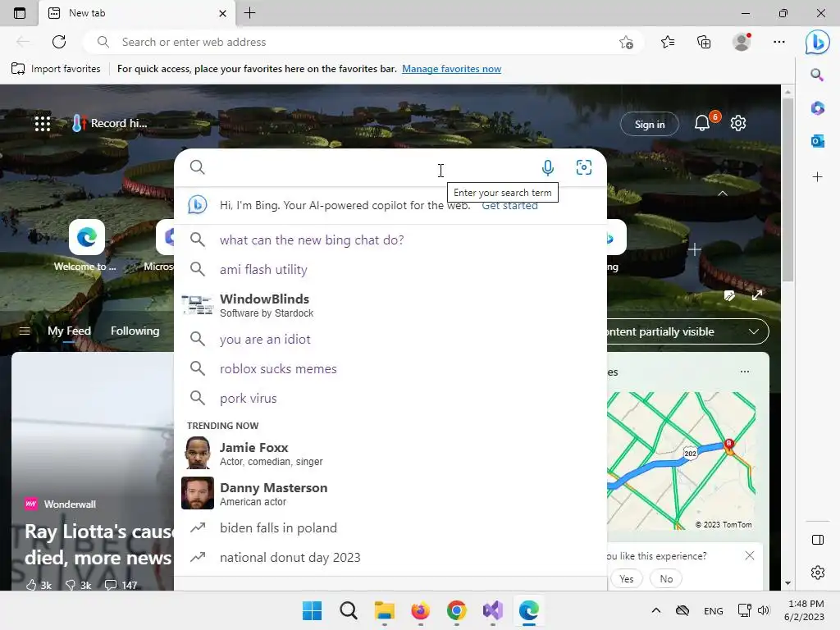
Task: Open the Record high weather widget
Action: (x=109, y=123)
